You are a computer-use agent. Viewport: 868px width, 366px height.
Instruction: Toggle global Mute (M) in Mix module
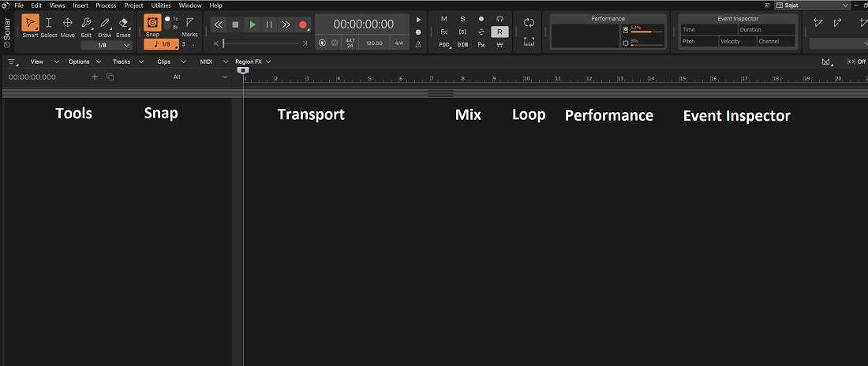[443, 18]
